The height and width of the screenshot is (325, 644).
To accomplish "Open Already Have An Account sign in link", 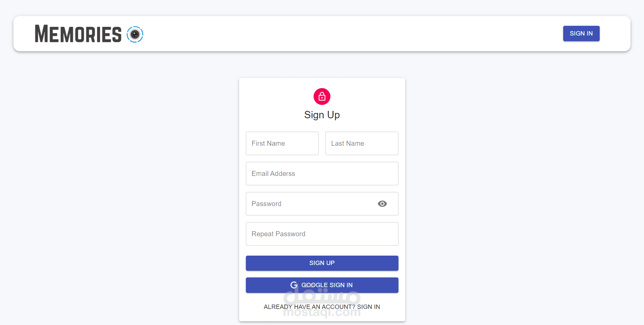I will pos(322,307).
